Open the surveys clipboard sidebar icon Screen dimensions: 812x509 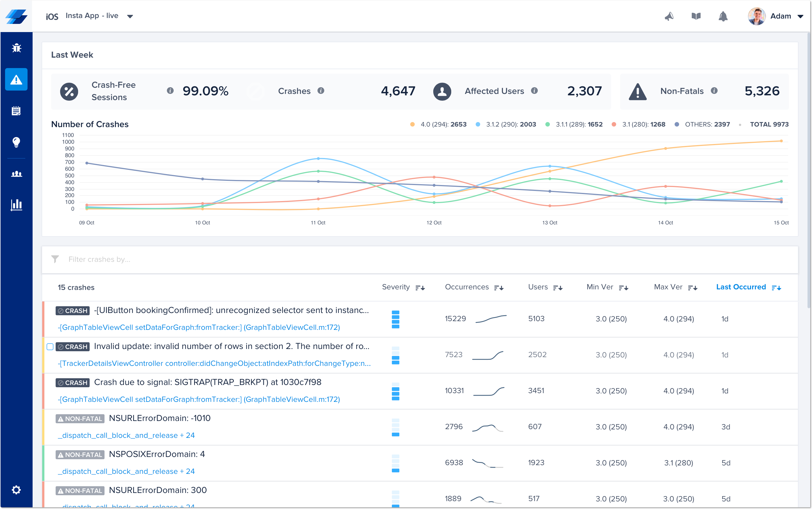[16, 111]
